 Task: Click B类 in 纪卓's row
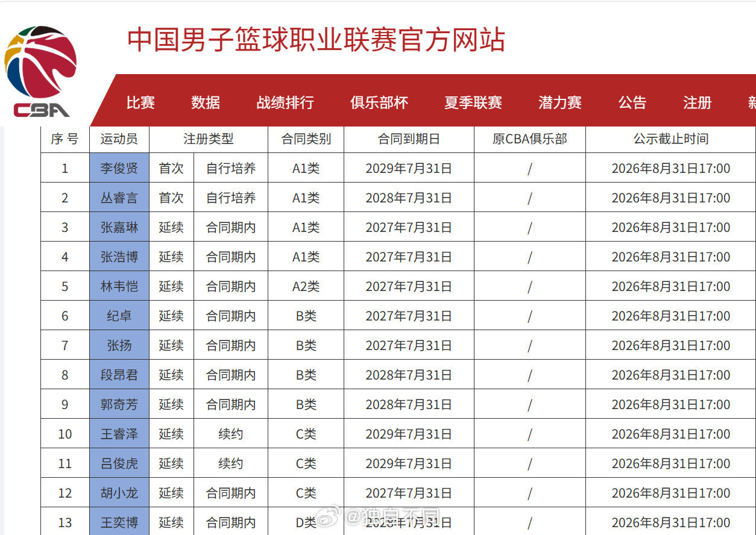(306, 316)
